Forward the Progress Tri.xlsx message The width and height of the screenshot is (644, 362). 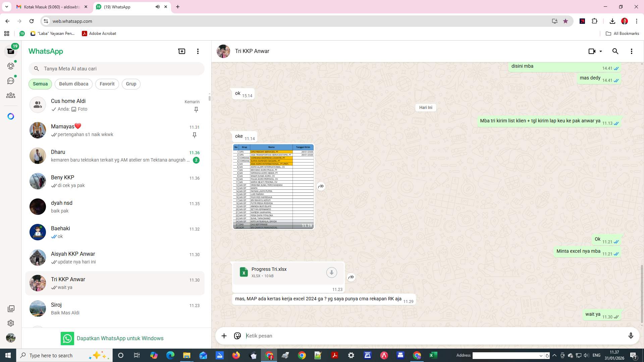pyautogui.click(x=351, y=277)
